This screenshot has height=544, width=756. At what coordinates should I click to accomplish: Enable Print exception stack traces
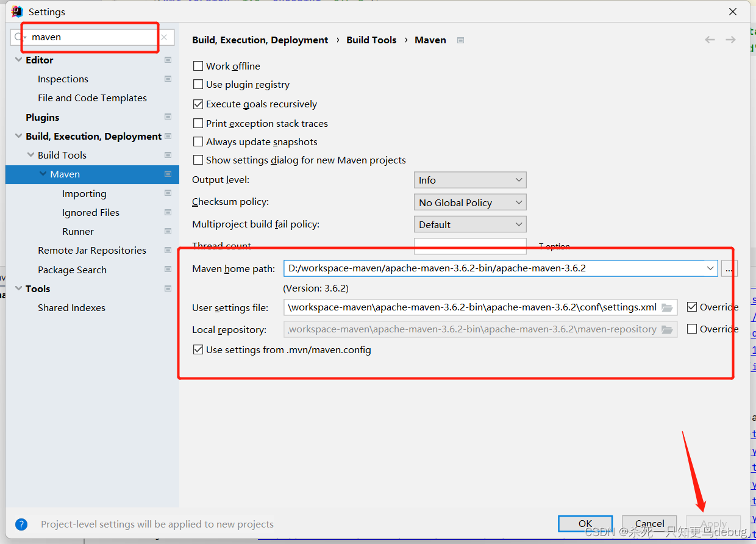[198, 123]
